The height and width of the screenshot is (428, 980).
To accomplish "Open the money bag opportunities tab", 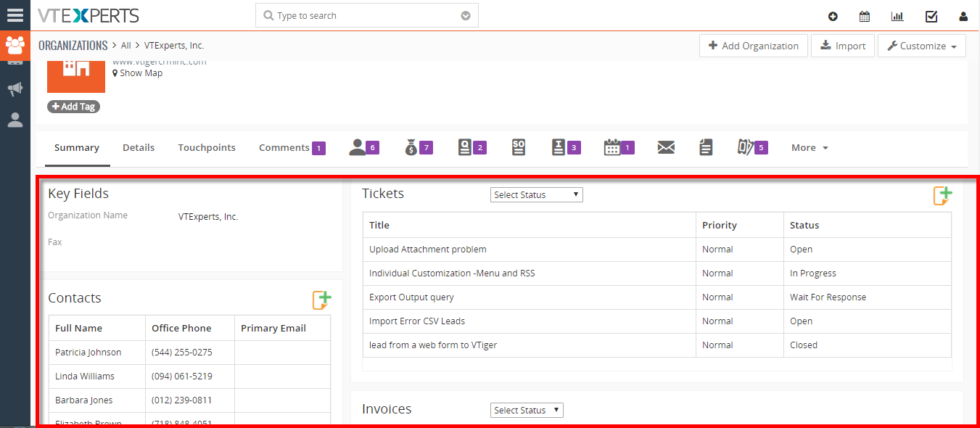I will tap(419, 147).
